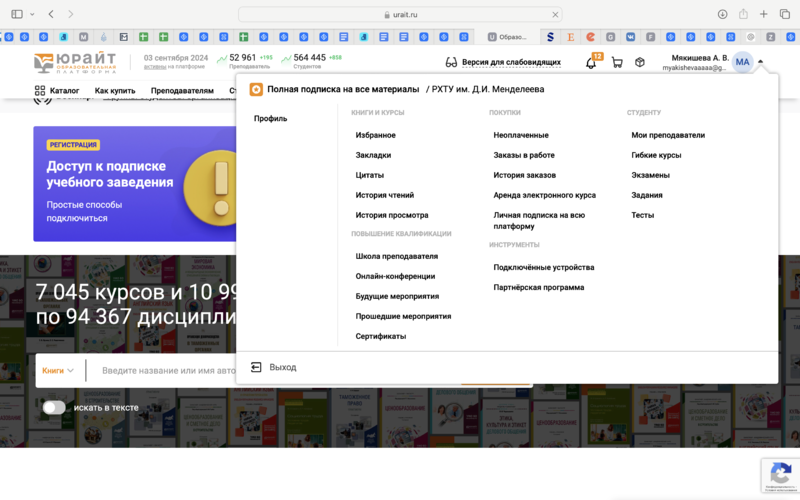
Task: Switch to the dark blue S tab
Action: (x=550, y=37)
